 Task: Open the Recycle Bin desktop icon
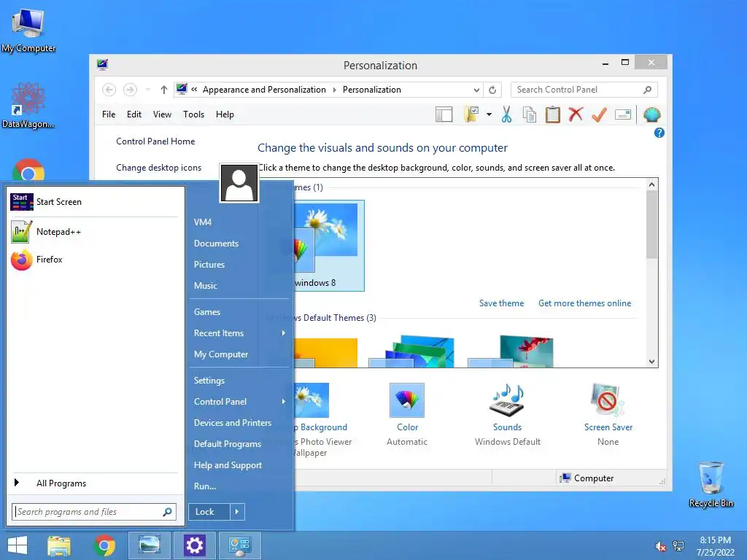point(711,485)
